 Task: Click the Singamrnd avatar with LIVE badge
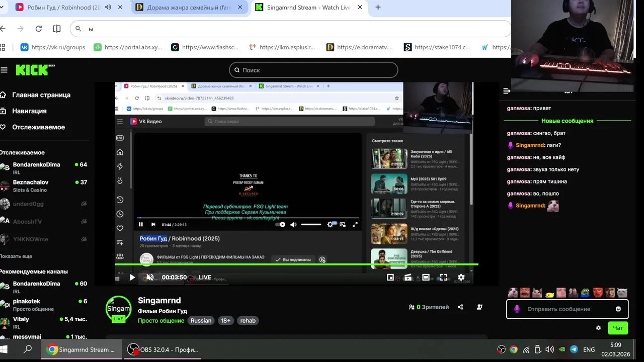(x=118, y=308)
